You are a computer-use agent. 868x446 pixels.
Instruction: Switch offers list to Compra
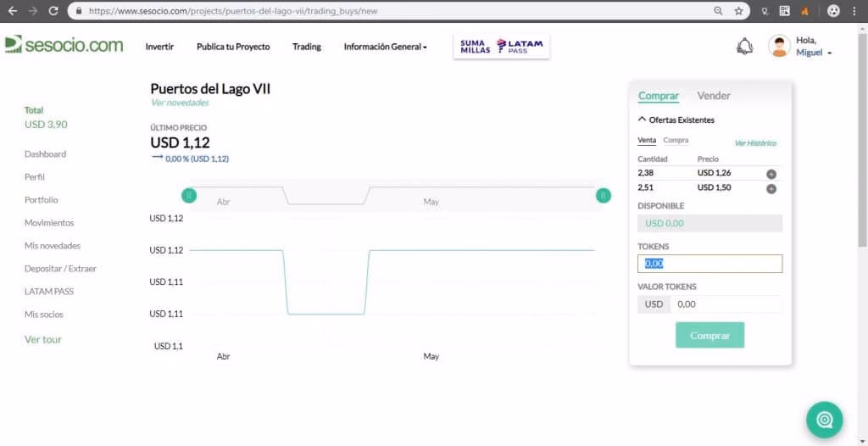[x=676, y=141]
